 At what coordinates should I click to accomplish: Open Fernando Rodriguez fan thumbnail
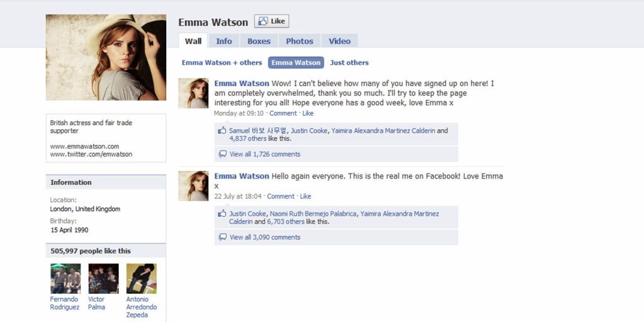pos(65,279)
